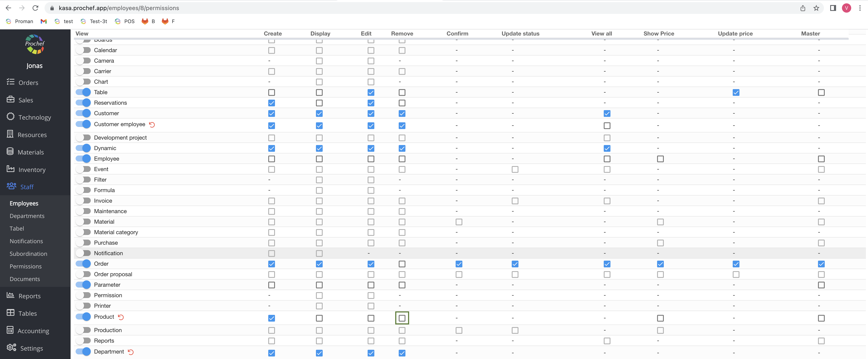Uncheck Order Master checkbox

821,264
